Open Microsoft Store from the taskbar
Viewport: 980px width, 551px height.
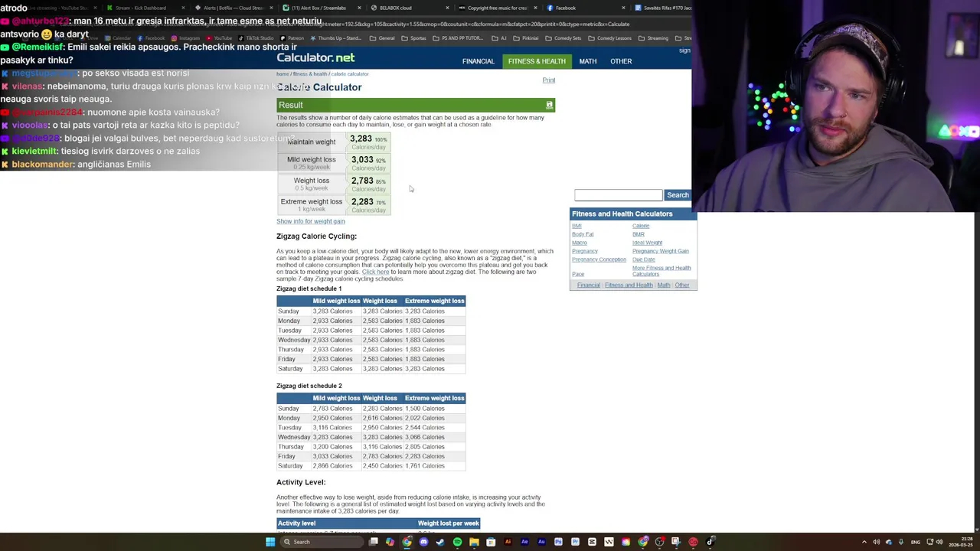coord(491,542)
